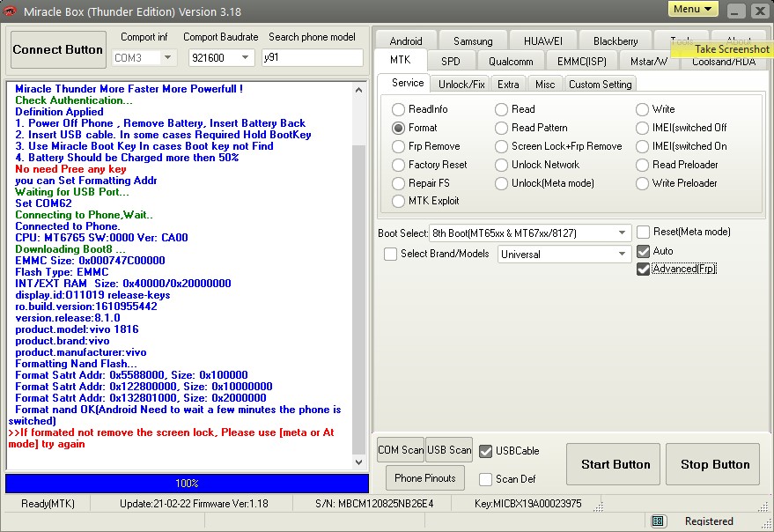Pick the Read Pattern option

pos(501,128)
